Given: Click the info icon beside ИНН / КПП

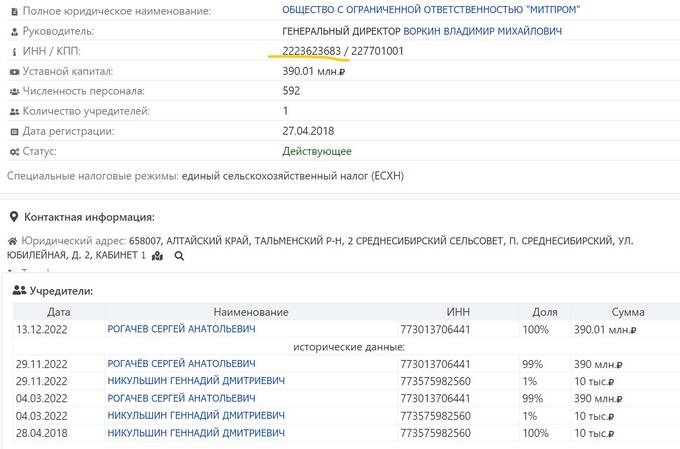Looking at the screenshot, I should coord(12,51).
